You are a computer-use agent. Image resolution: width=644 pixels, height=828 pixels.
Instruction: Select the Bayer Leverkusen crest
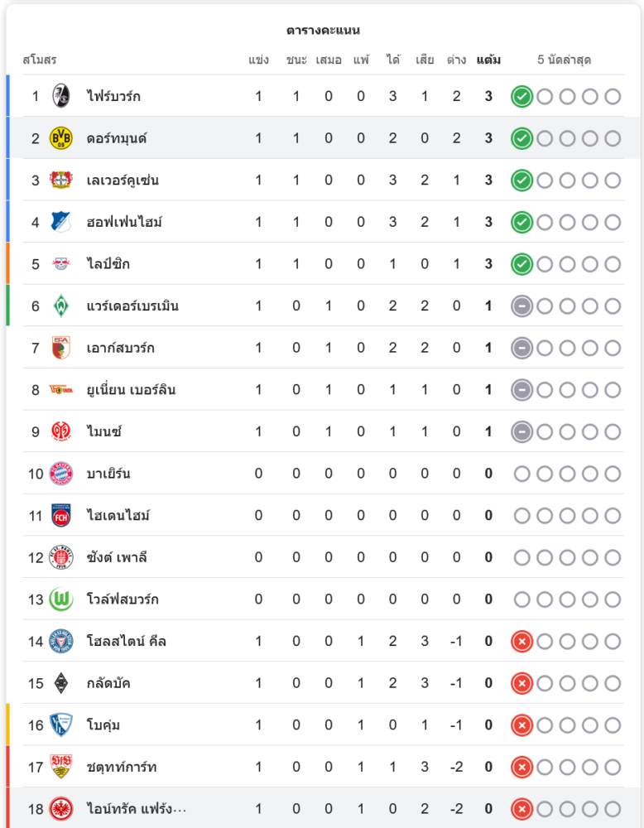(x=61, y=180)
